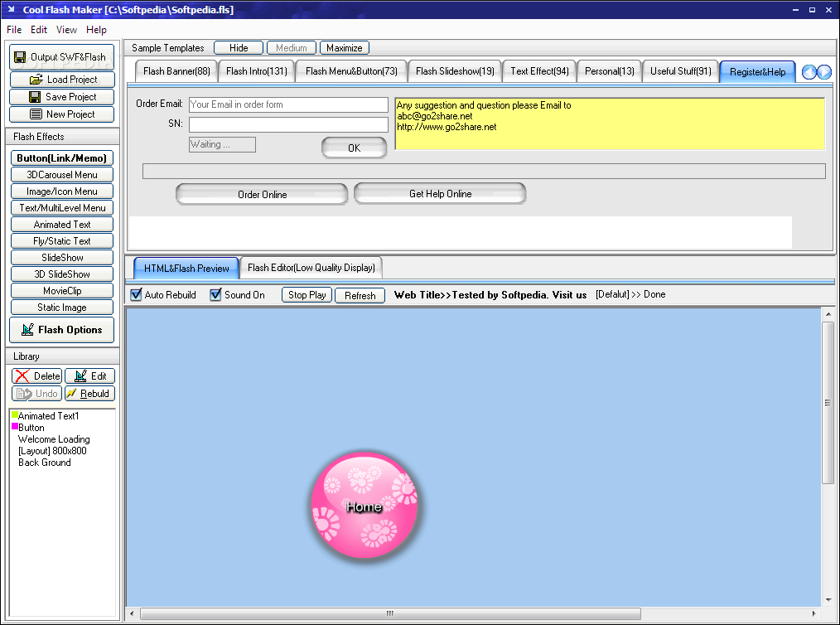
Task: Add a Button(Link/Memo) effect
Action: point(61,158)
